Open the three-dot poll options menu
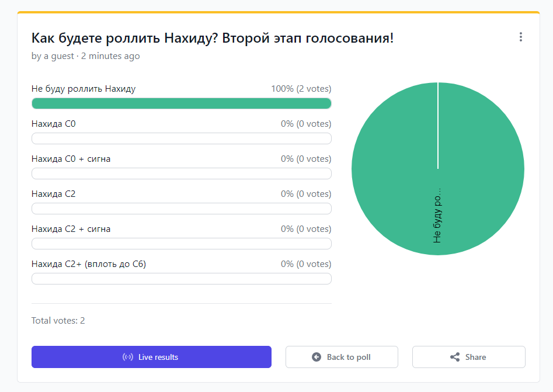 tap(520, 37)
